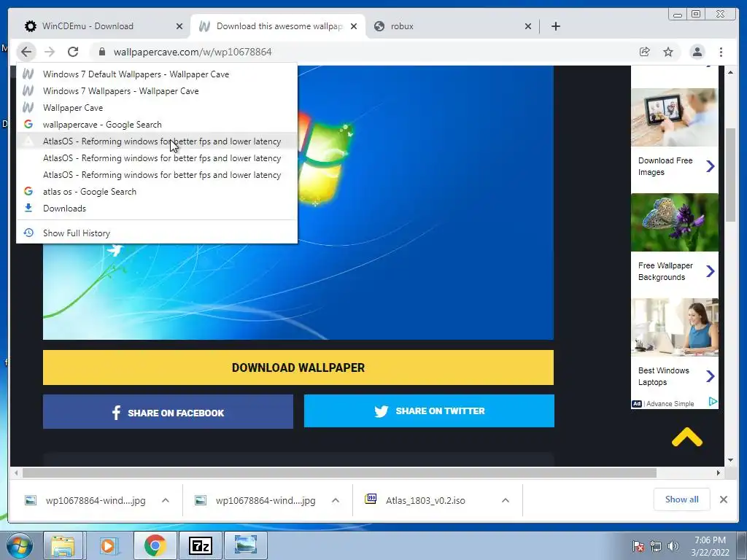The height and width of the screenshot is (560, 747).
Task: Close the robux tab
Action: 528,26
